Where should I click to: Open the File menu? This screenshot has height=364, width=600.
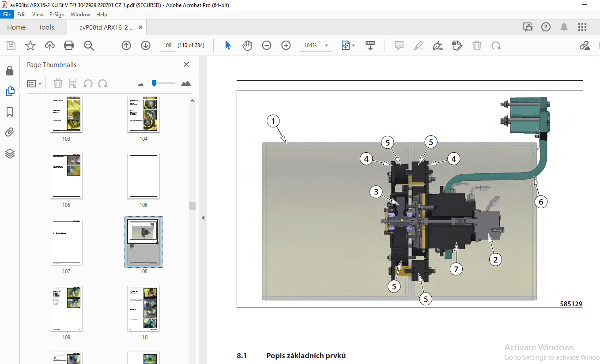point(8,15)
